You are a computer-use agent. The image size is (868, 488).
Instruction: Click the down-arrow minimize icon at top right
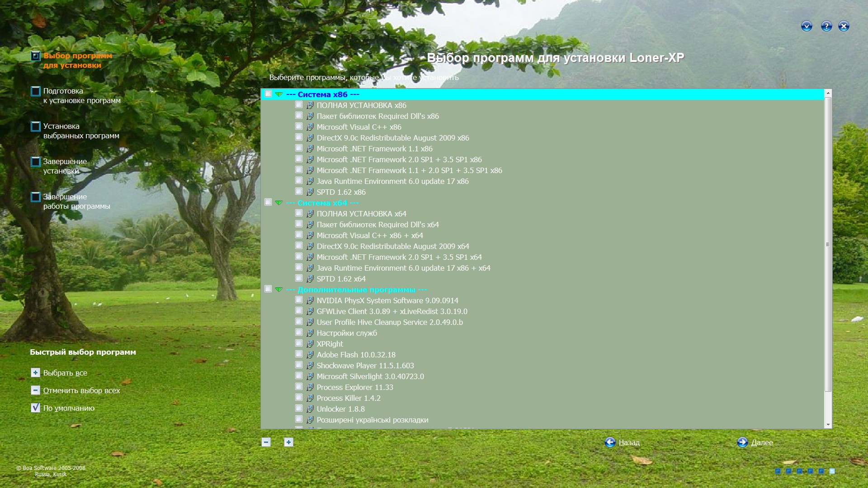(807, 26)
